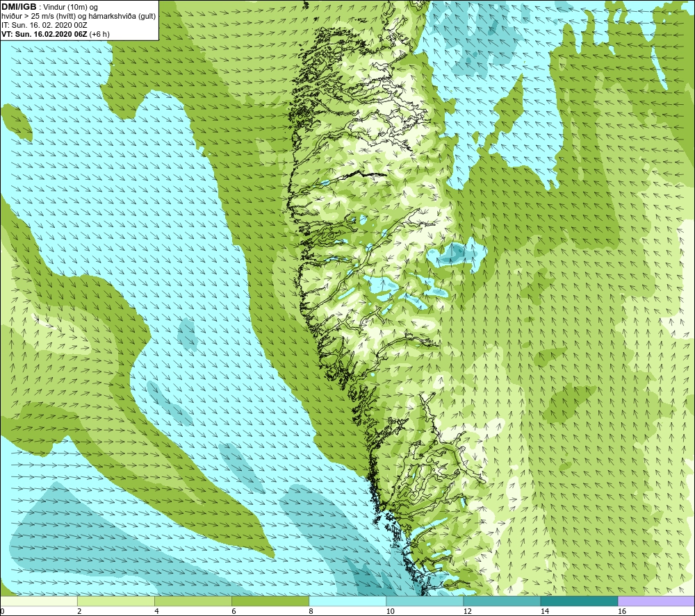
Task: Click the 0–2 m/s palest yellow legend swatch
Action: (39, 601)
